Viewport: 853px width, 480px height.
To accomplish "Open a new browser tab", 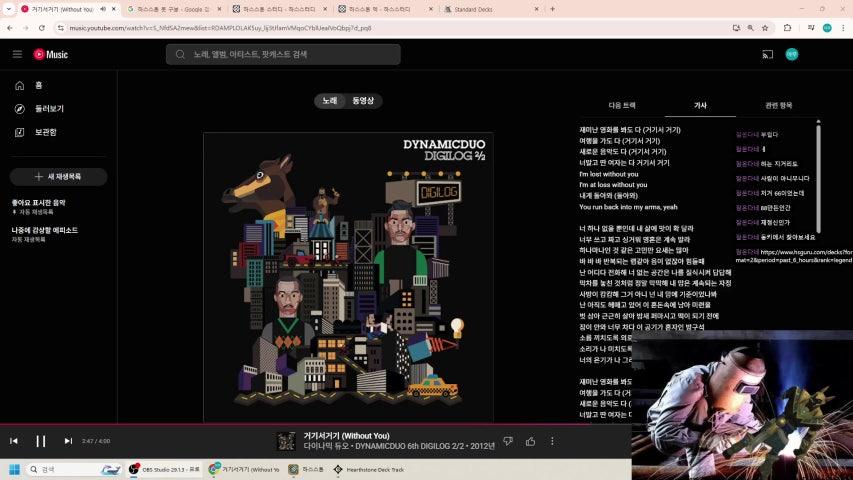I will coord(552,9).
